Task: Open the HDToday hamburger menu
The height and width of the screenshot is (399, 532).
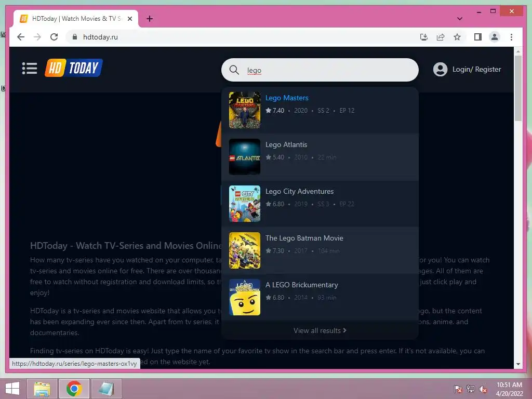Action: tap(30, 68)
